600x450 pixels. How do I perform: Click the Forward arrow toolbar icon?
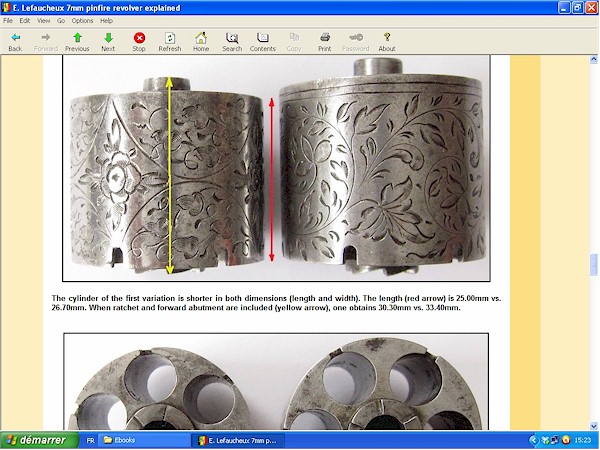click(x=46, y=38)
